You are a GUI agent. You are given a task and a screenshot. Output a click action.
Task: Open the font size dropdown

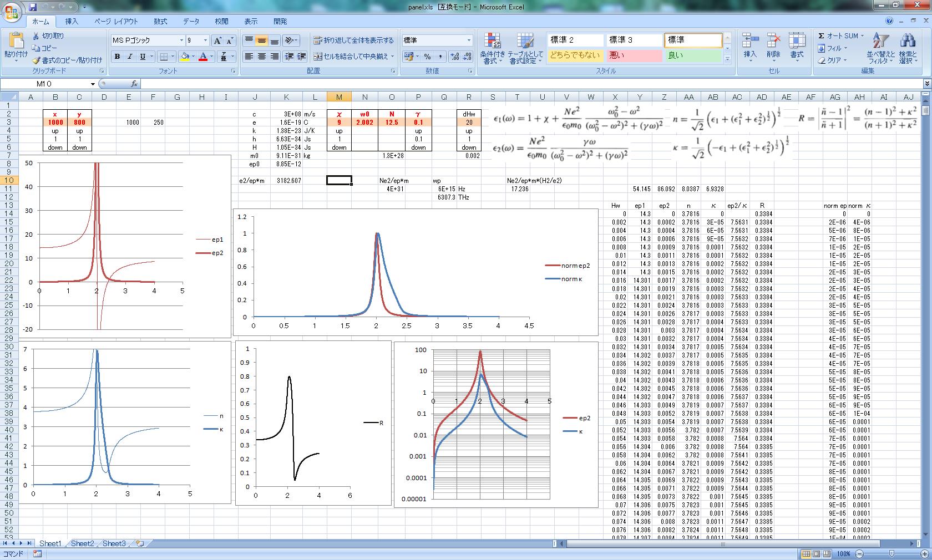pos(205,40)
